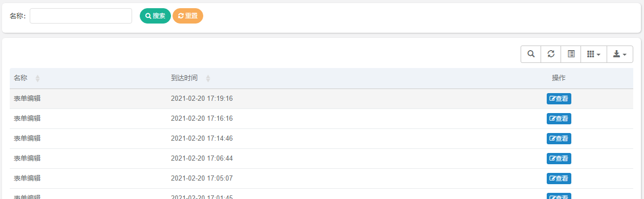The width and height of the screenshot is (644, 199).
Task: View the record from 17:06:44
Action: pyautogui.click(x=559, y=159)
